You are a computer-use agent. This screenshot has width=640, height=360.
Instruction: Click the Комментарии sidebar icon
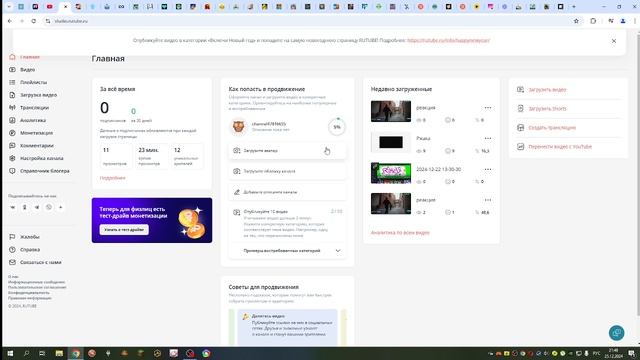12,146
